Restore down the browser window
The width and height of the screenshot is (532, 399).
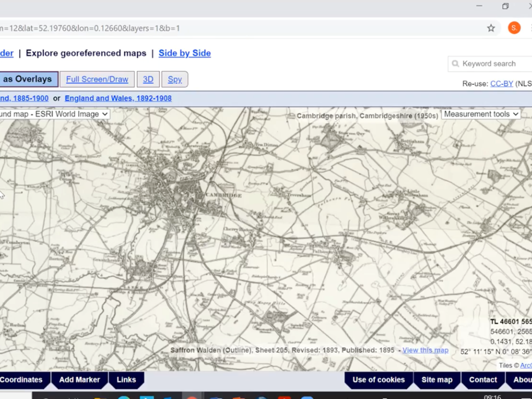point(505,6)
